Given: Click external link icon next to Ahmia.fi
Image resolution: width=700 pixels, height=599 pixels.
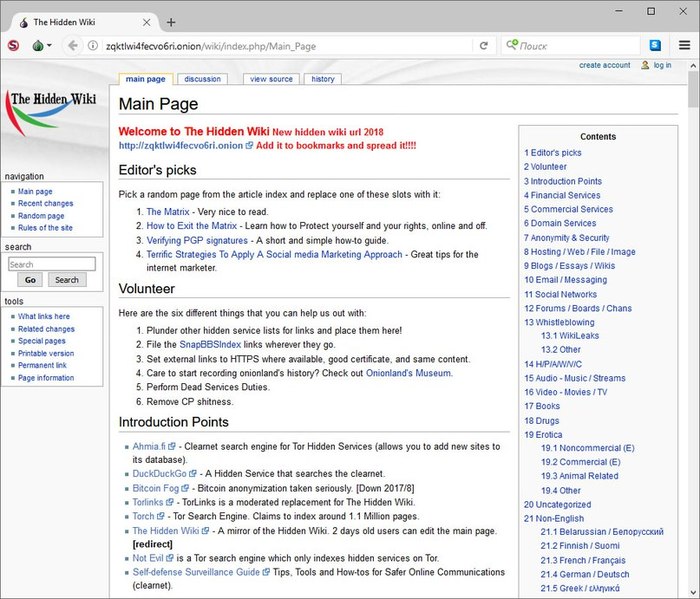Looking at the screenshot, I should click(171, 446).
